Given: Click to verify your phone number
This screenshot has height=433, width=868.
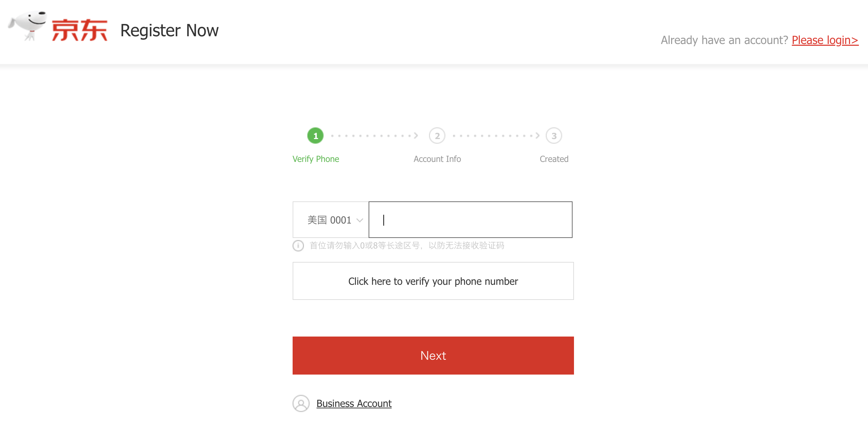Looking at the screenshot, I should [433, 281].
